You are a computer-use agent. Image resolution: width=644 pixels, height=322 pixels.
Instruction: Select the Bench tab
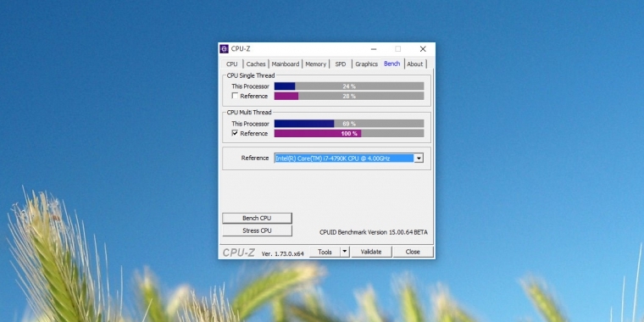tap(391, 64)
